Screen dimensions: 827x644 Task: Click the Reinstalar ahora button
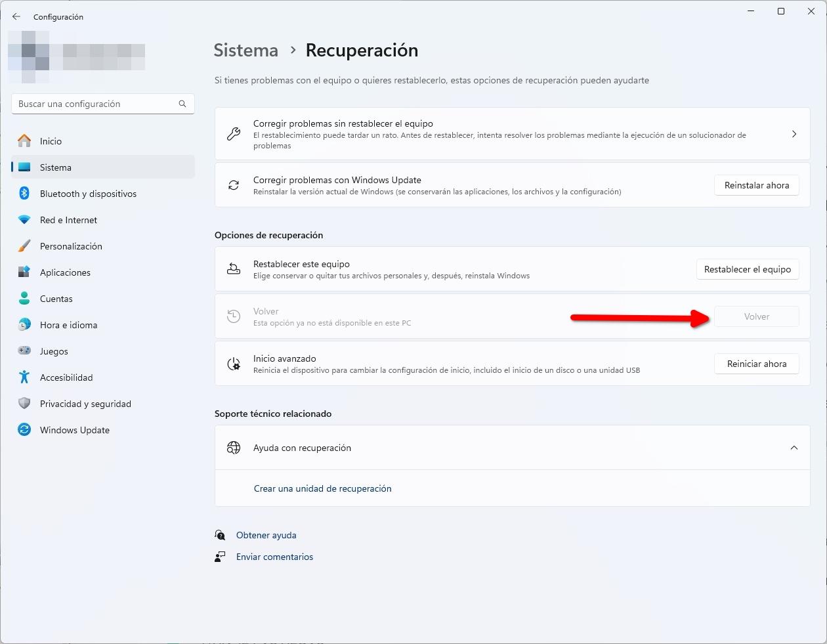coord(756,185)
